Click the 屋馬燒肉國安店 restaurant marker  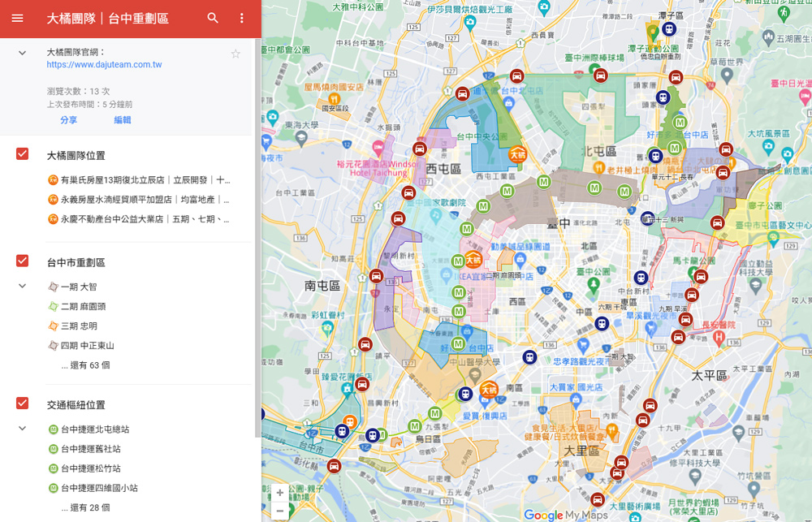click(x=334, y=99)
